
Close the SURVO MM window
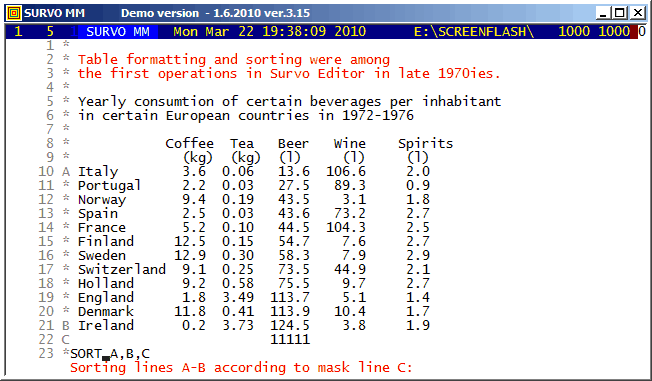tap(637, 13)
